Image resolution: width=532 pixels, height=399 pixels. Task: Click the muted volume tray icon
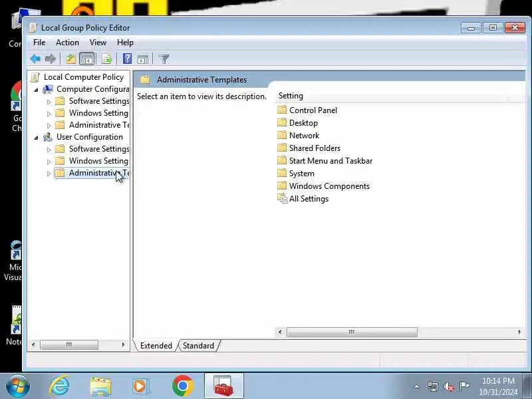(x=448, y=386)
